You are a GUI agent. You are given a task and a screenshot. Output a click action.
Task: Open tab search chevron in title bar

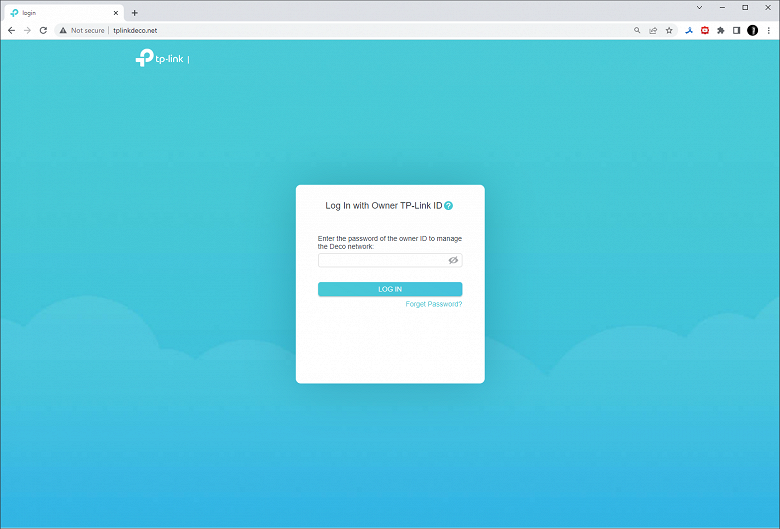click(699, 7)
